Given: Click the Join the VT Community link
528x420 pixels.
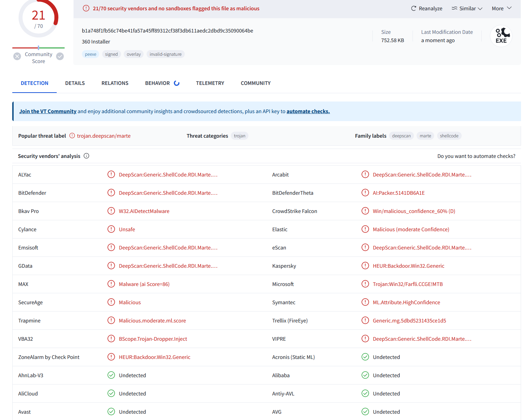Looking at the screenshot, I should pyautogui.click(x=48, y=111).
